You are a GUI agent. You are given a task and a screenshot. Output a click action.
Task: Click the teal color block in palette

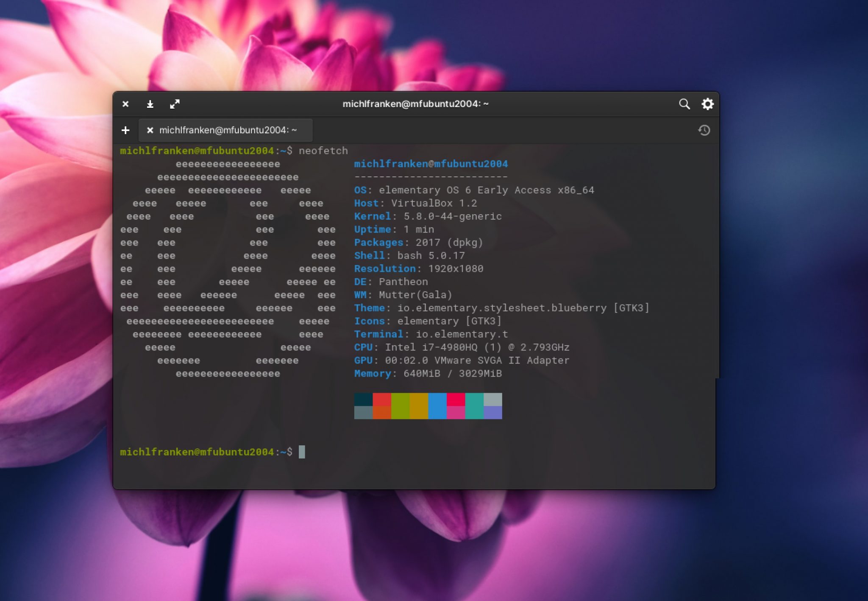tap(474, 406)
